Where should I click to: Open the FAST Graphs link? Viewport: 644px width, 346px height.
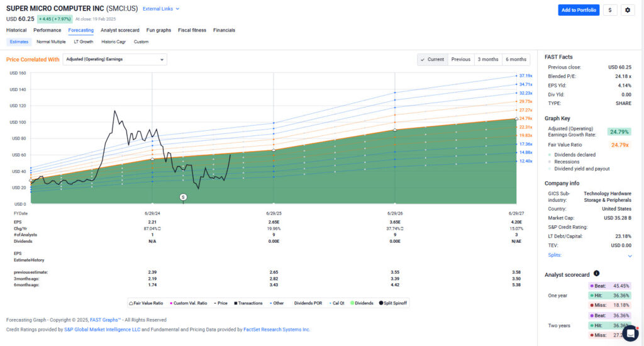coord(105,320)
